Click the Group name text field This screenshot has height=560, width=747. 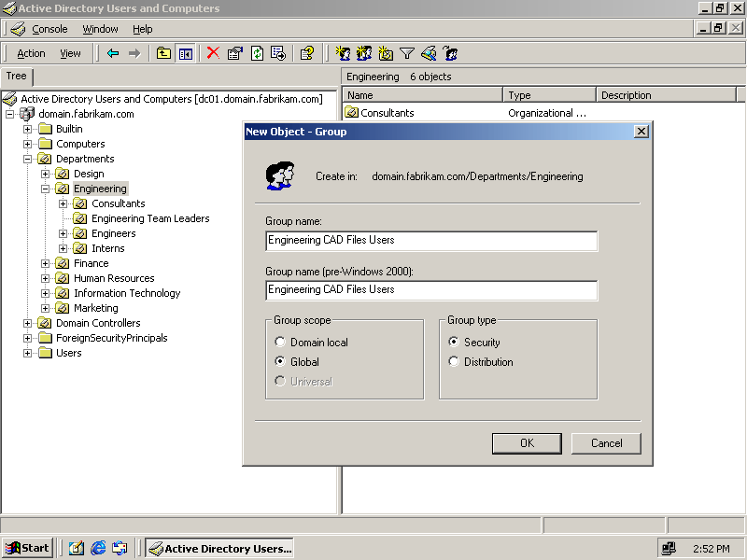coord(431,241)
